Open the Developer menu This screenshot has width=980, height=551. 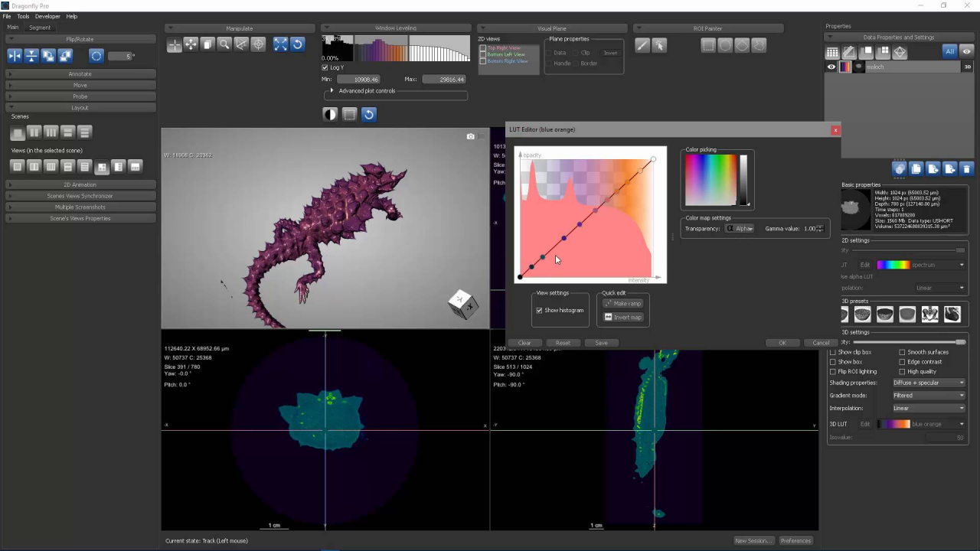[x=47, y=16]
